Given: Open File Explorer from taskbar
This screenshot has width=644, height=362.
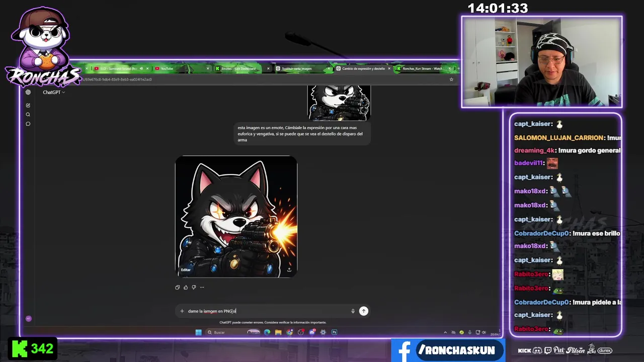Looking at the screenshot, I should (x=278, y=332).
